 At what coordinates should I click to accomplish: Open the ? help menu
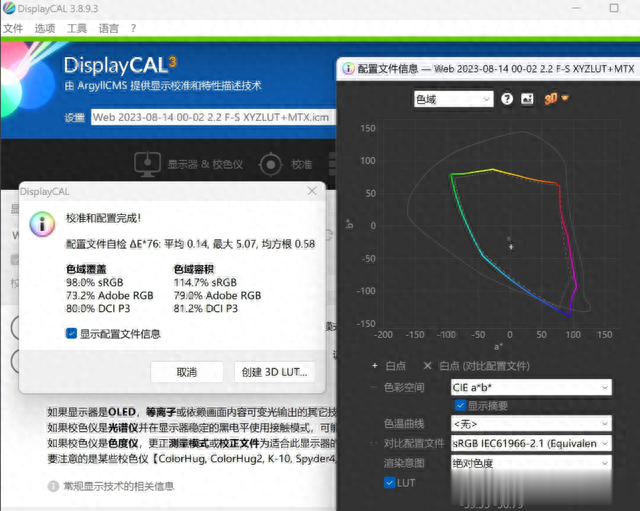[x=133, y=29]
